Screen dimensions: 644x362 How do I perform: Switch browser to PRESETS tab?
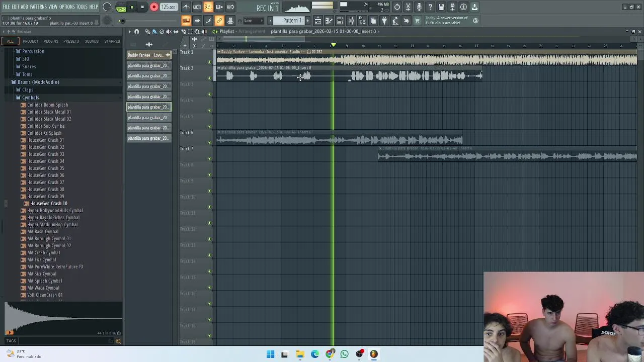point(71,41)
